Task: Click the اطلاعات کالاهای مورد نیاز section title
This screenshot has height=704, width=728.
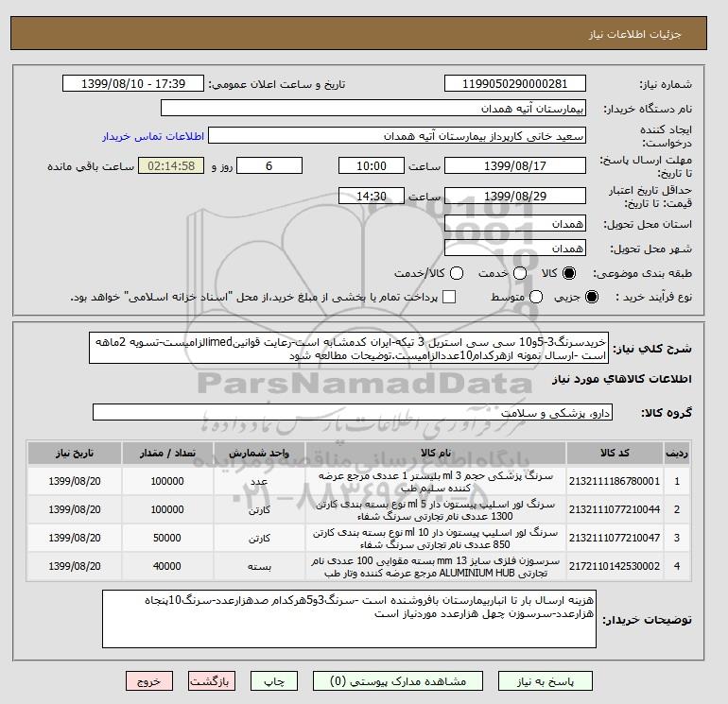Action: click(622, 379)
